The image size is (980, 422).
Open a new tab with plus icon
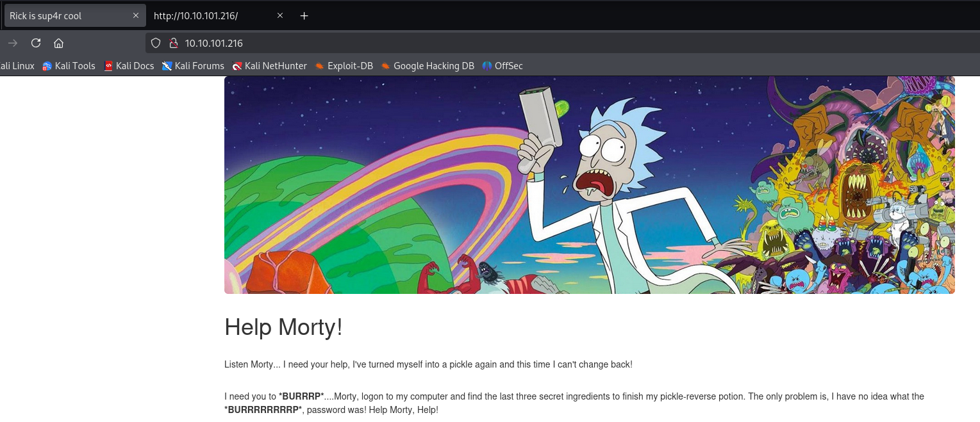click(x=304, y=15)
